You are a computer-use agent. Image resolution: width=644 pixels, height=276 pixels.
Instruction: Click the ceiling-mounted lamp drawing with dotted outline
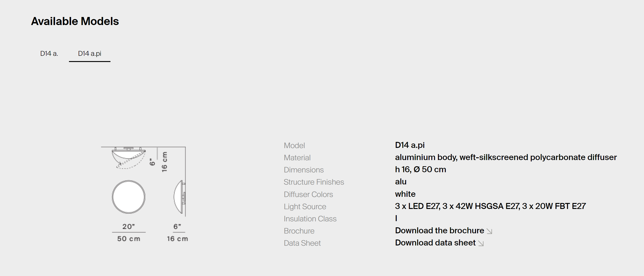point(129,158)
